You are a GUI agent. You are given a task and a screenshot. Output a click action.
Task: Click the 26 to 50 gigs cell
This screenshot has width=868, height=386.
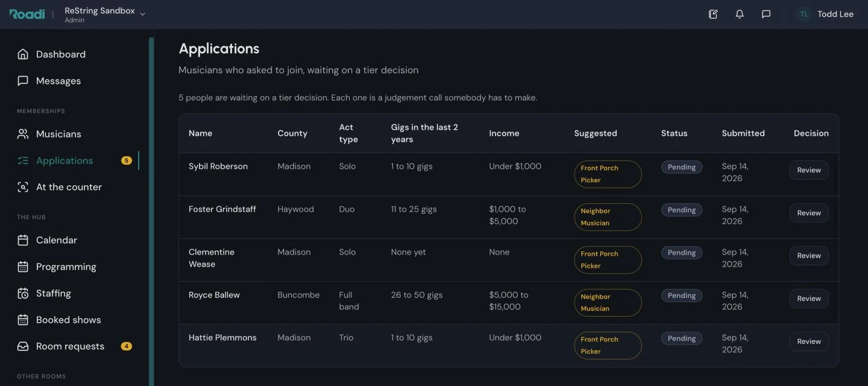417,295
